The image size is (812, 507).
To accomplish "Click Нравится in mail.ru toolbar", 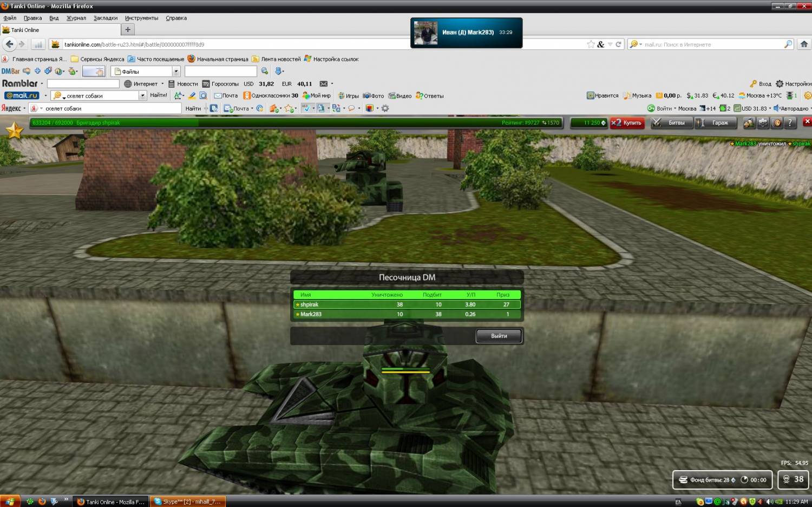I will [603, 96].
